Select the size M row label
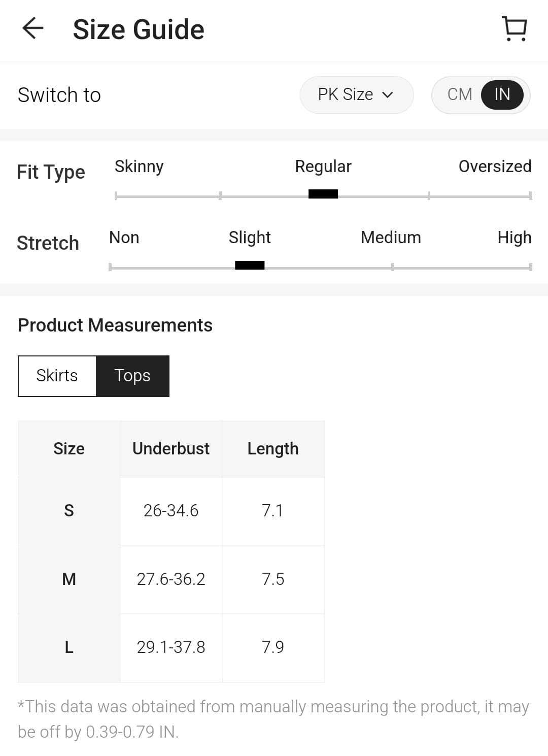Screen dimensions: 548x756 (69, 579)
